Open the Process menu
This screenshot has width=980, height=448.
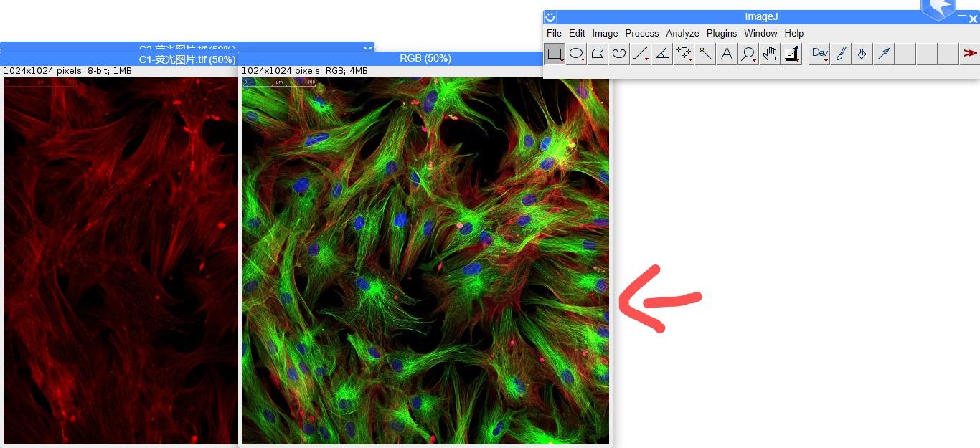click(x=641, y=33)
